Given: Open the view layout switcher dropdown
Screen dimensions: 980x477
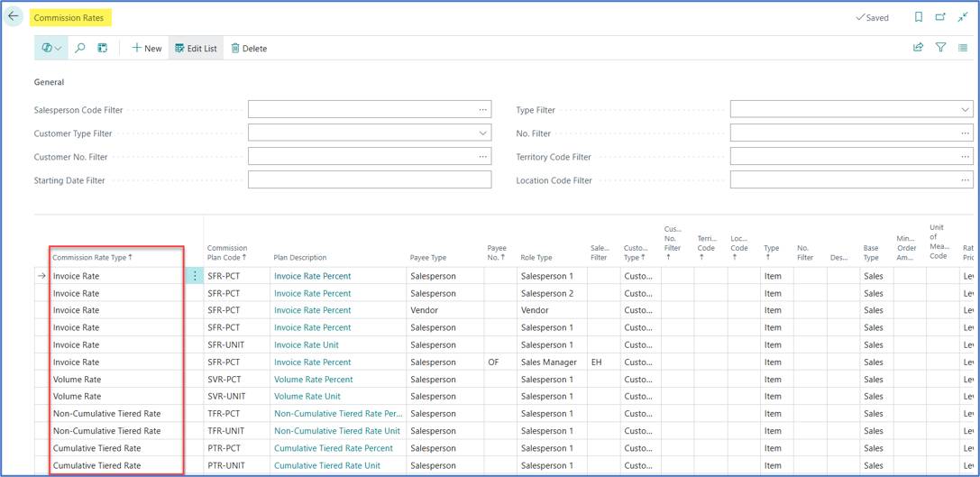Looking at the screenshot, I should 51,48.
